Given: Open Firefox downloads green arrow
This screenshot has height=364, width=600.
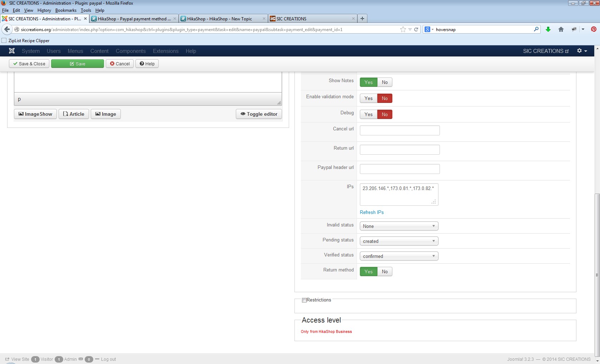Looking at the screenshot, I should click(x=548, y=29).
